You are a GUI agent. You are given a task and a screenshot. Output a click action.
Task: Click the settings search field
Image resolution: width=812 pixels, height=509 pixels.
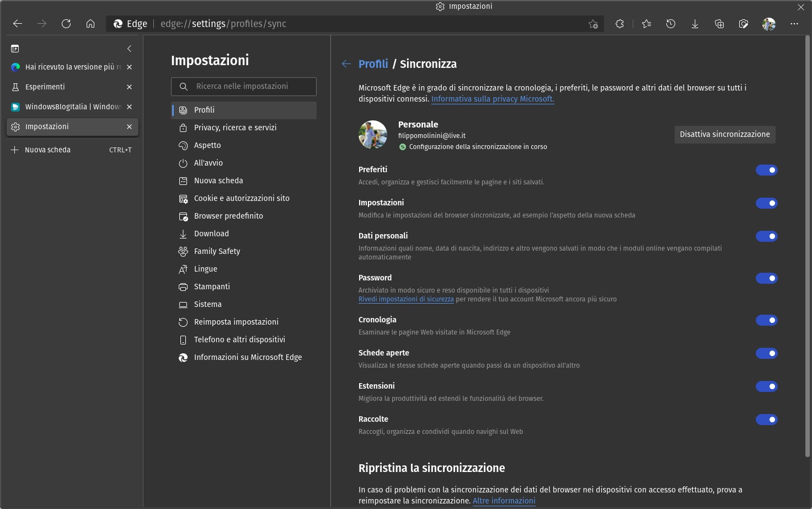pos(244,87)
